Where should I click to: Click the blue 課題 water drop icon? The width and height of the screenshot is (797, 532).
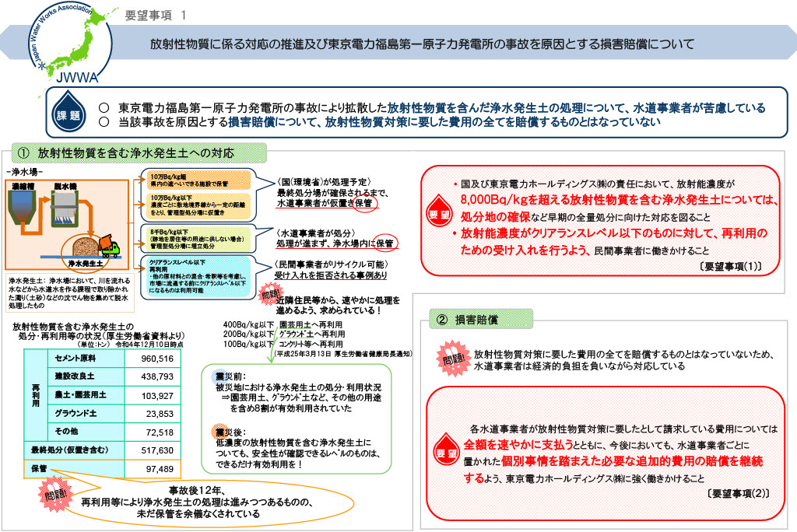click(x=68, y=112)
